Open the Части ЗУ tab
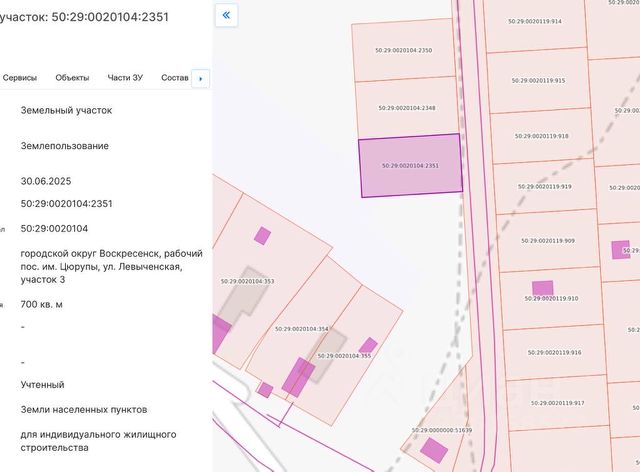 pyautogui.click(x=125, y=78)
